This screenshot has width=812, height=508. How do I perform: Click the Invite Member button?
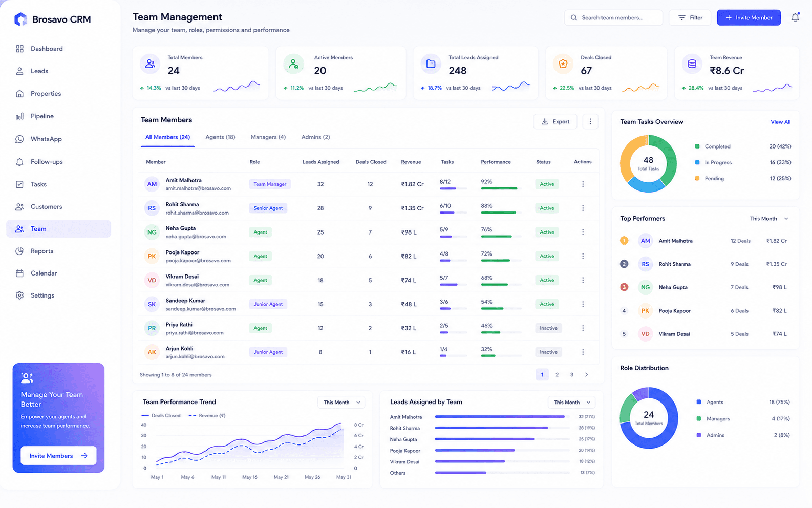[749, 17]
